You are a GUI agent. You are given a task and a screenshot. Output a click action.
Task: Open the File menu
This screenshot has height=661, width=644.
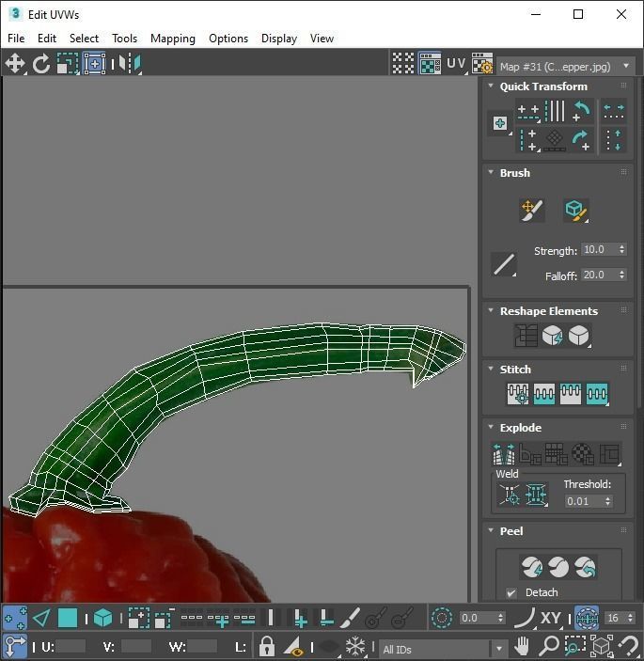(16, 39)
